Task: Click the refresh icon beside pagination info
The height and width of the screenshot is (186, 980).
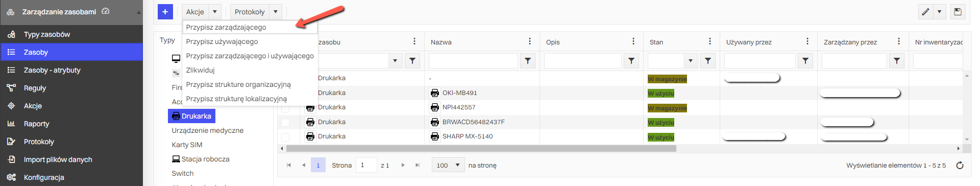Action: coord(960,166)
